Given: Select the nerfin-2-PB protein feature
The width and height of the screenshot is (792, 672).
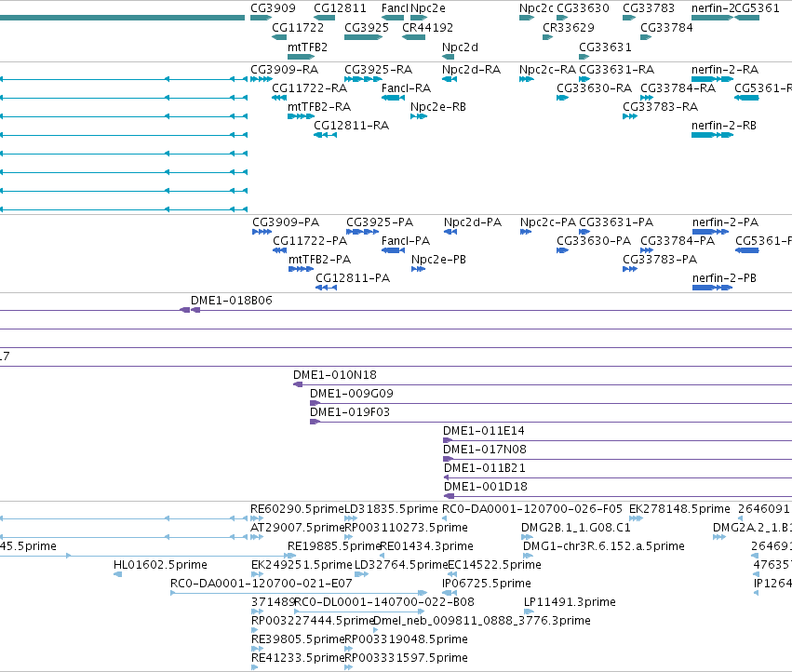Looking at the screenshot, I should point(712,288).
